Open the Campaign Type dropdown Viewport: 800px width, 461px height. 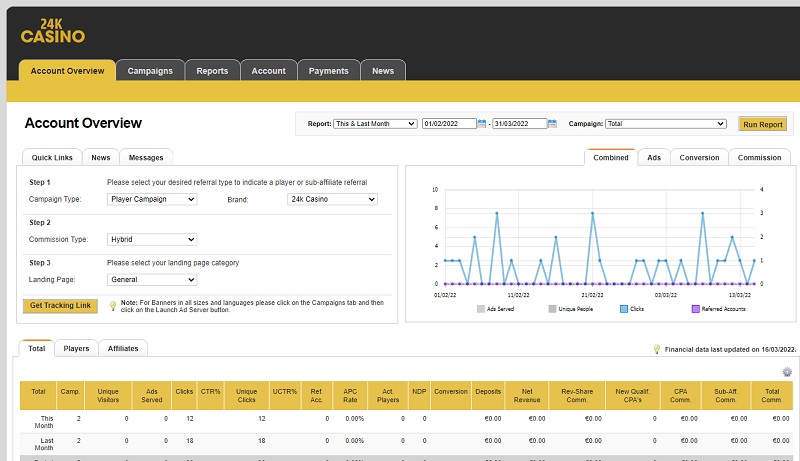[x=152, y=199]
